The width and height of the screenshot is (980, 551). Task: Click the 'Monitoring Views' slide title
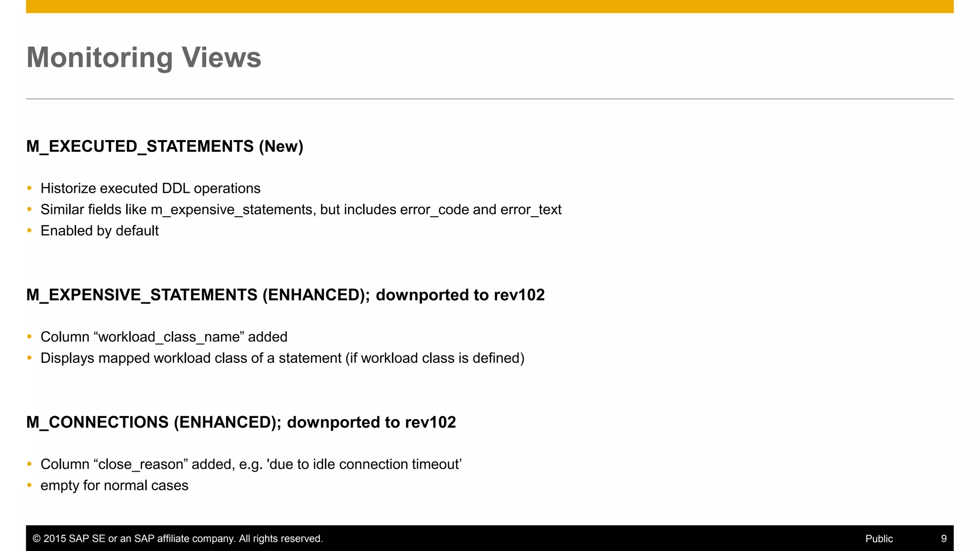pyautogui.click(x=144, y=58)
